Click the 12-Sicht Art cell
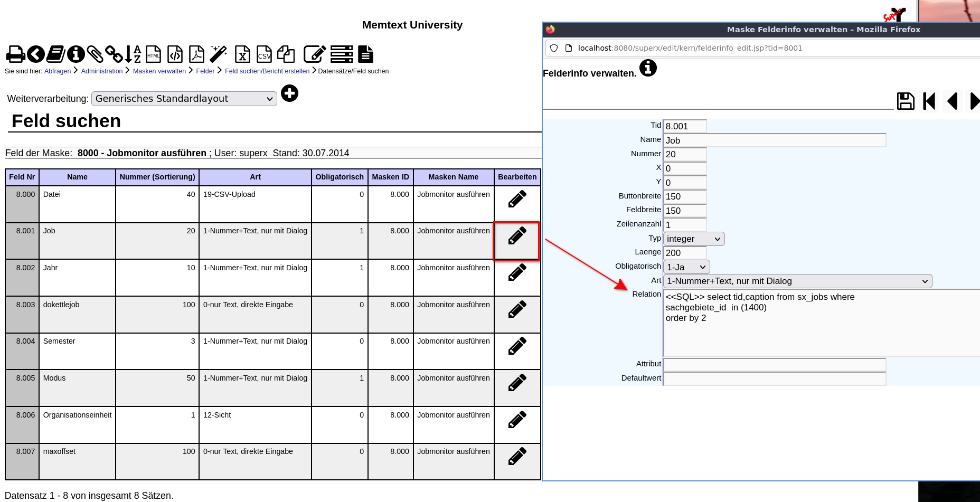Viewport: 980px width, 502px height. (255, 425)
